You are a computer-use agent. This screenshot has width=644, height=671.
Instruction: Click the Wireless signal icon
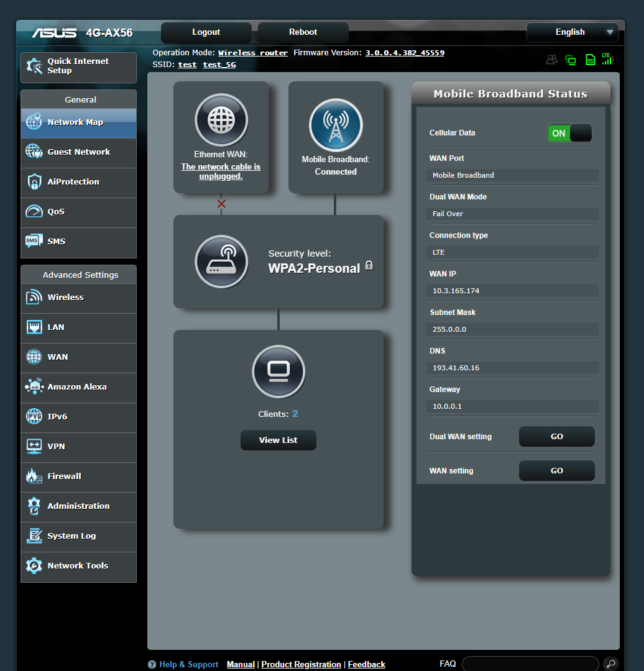34,297
